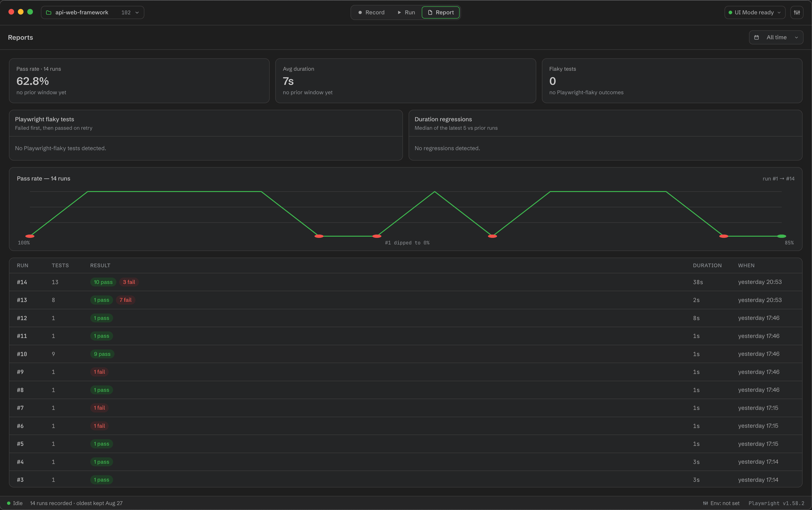The height and width of the screenshot is (510, 812).
Task: Expand the All time range dropdown
Action: point(776,37)
